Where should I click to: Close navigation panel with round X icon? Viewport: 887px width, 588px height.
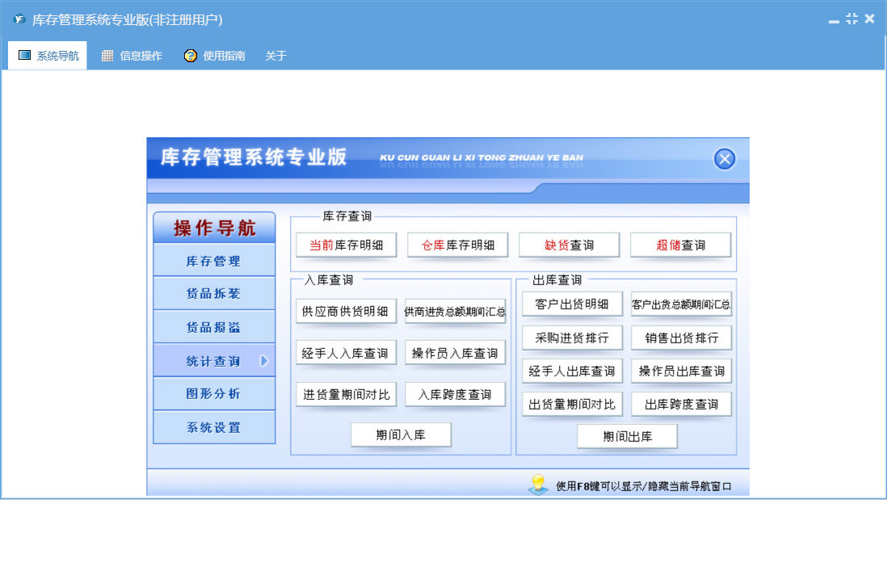tap(725, 159)
